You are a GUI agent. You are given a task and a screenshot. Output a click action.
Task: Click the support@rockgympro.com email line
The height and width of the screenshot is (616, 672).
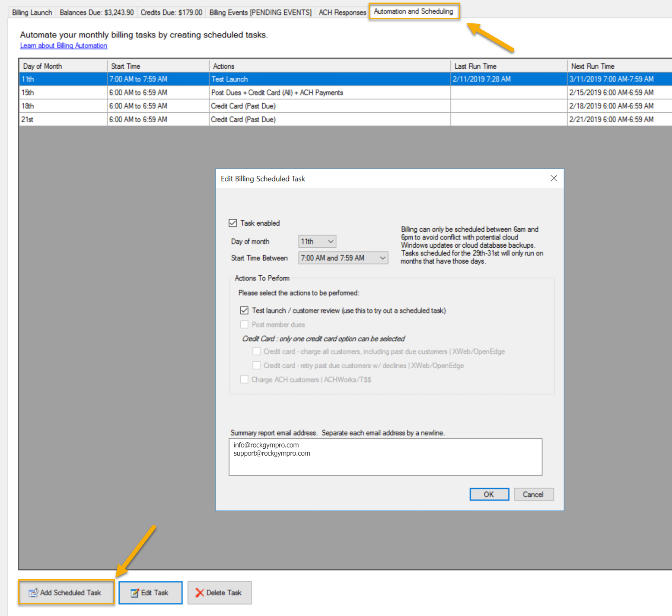pyautogui.click(x=272, y=453)
